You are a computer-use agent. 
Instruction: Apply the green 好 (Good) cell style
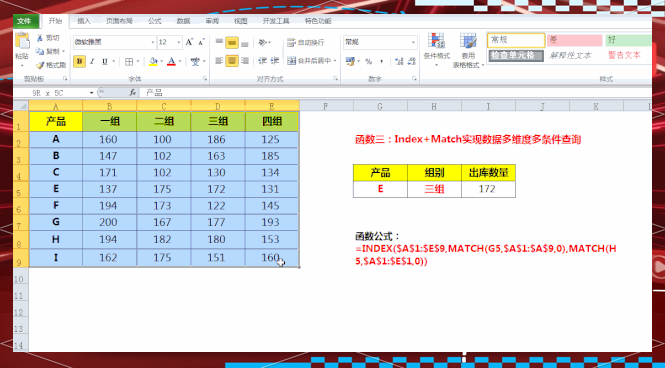point(628,40)
